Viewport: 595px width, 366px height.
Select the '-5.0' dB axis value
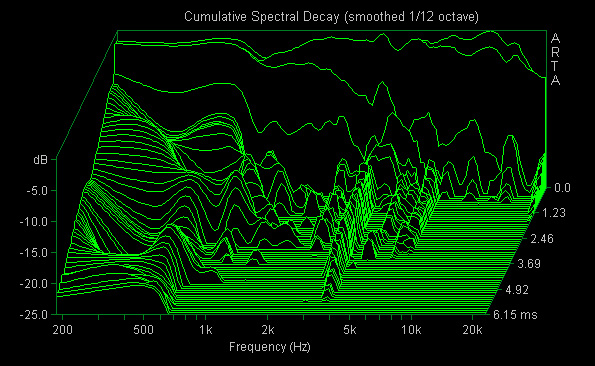(37, 191)
